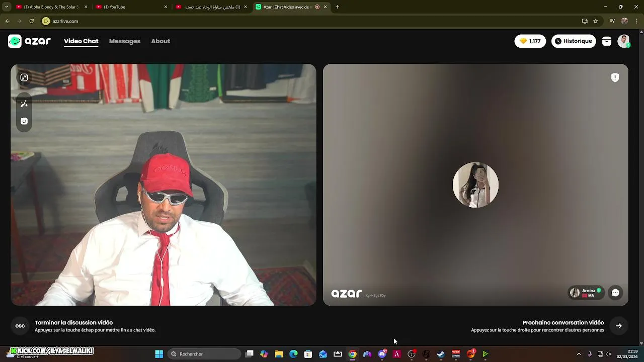Screen dimensions: 644x362
Task: Open the media control toolbar icon
Action: pyautogui.click(x=612, y=21)
